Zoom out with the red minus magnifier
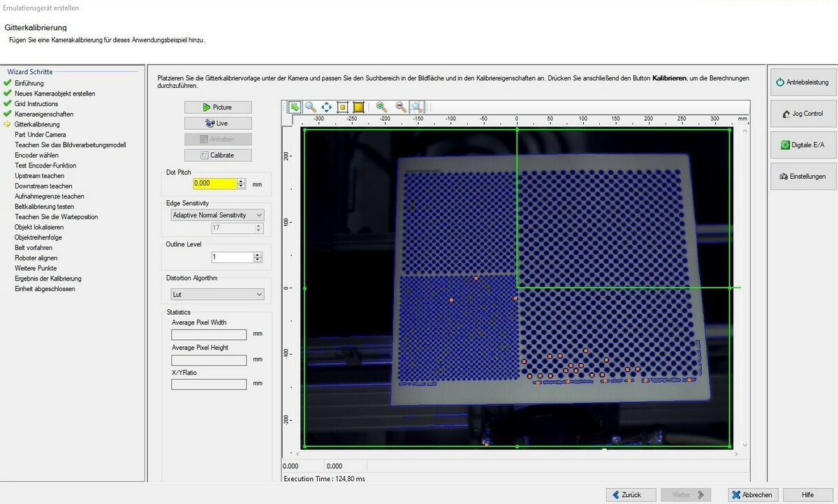This screenshot has width=838, height=504. 401,107
